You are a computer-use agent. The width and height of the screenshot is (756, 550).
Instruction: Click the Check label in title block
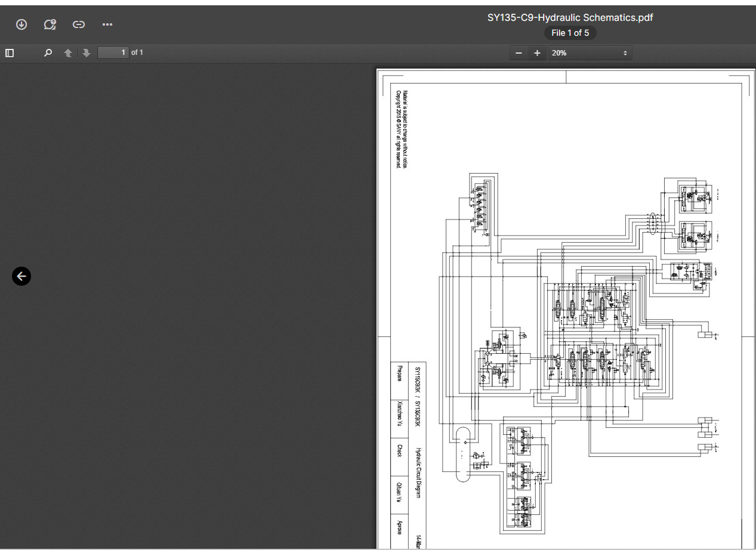pos(400,450)
